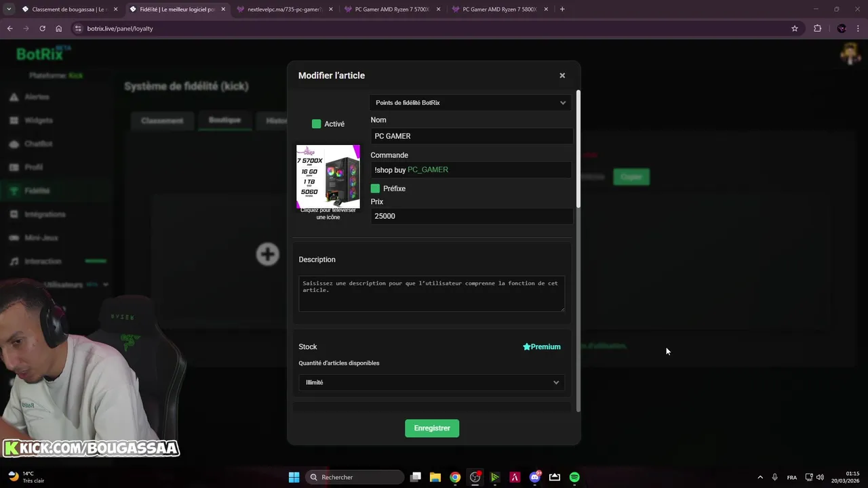The height and width of the screenshot is (488, 868).
Task: Click the Premium star badge
Action: [542, 347]
